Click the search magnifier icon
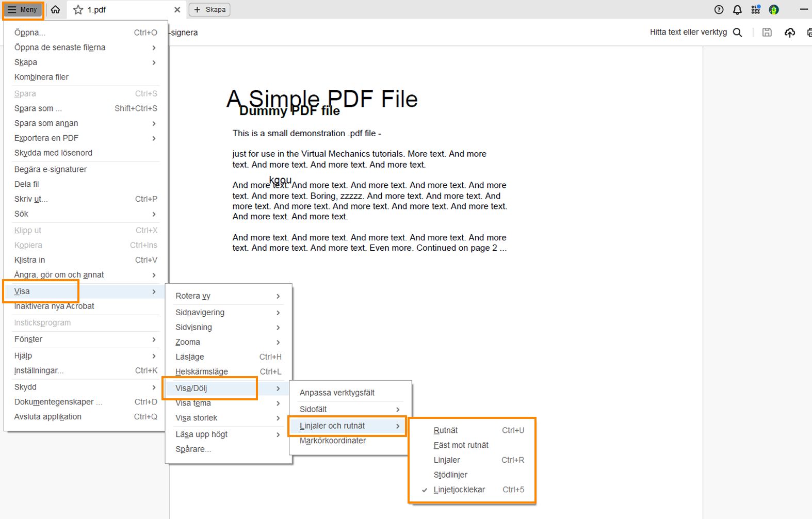812x519 pixels. [x=738, y=33]
